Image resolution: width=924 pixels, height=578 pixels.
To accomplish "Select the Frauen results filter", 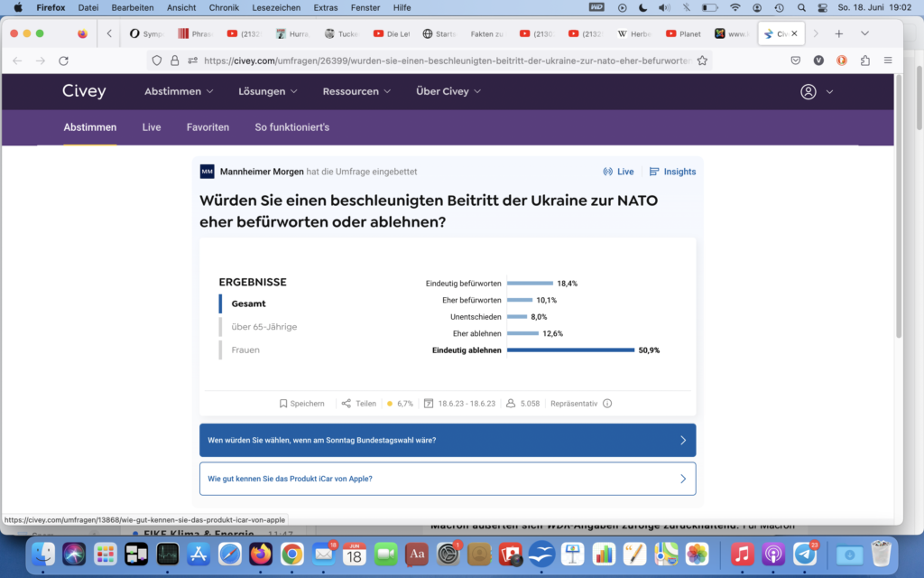I will [245, 350].
